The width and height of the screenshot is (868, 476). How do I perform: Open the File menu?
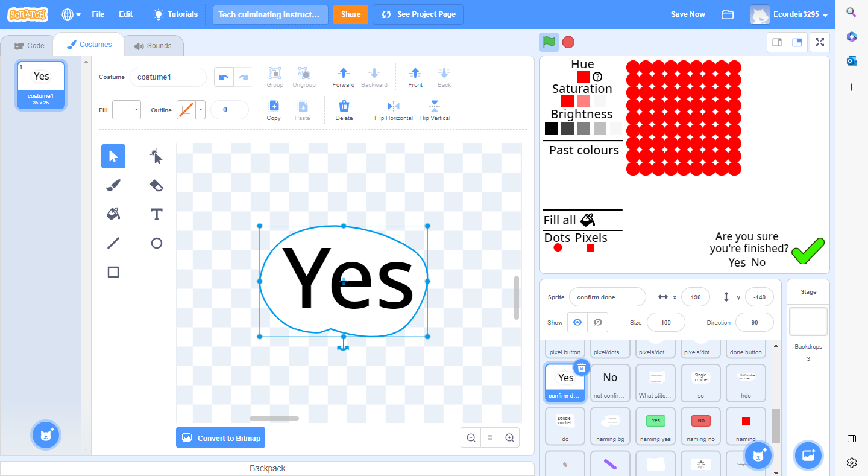click(x=98, y=14)
